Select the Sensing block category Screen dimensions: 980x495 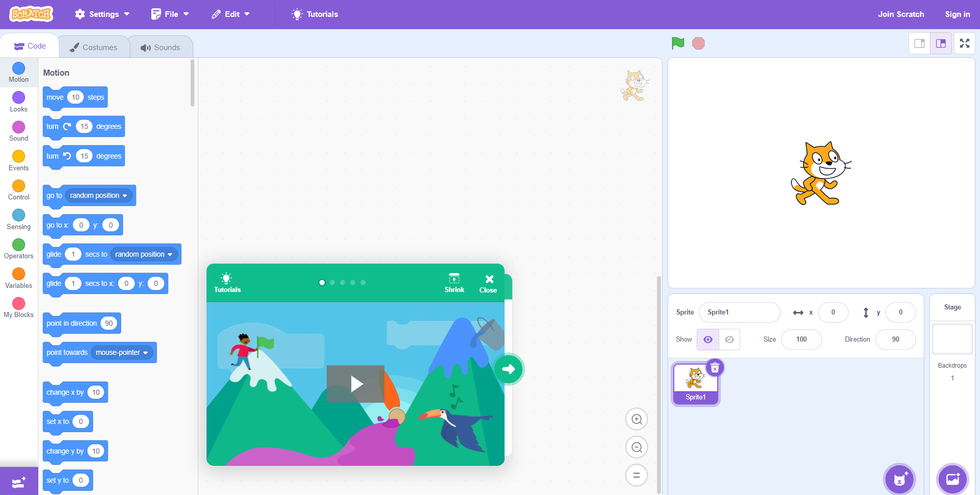(19, 219)
